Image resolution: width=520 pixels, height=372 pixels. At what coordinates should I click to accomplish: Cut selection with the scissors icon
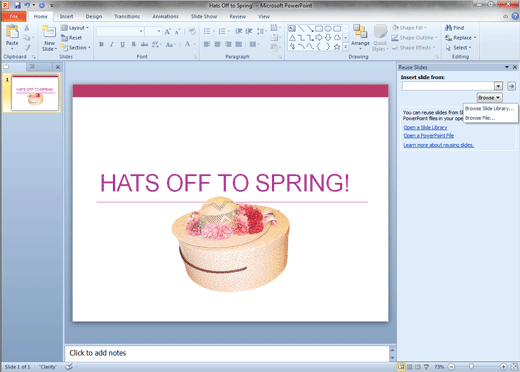[x=27, y=28]
